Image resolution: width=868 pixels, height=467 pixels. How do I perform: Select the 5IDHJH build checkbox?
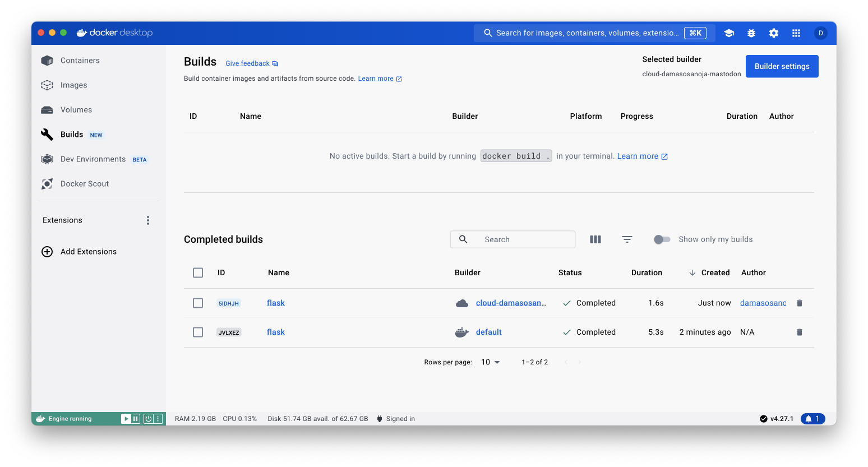coord(198,303)
